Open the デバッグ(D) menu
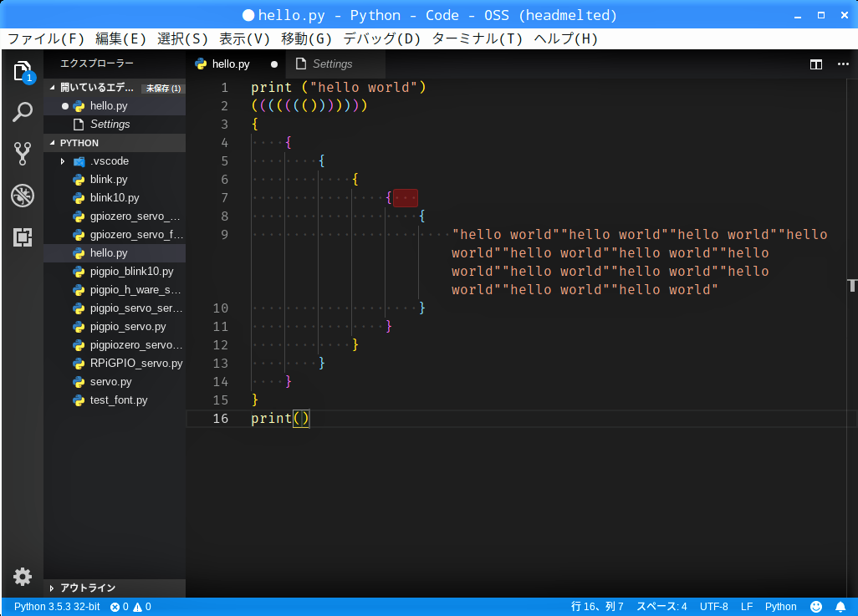The image size is (858, 616). pyautogui.click(x=381, y=38)
